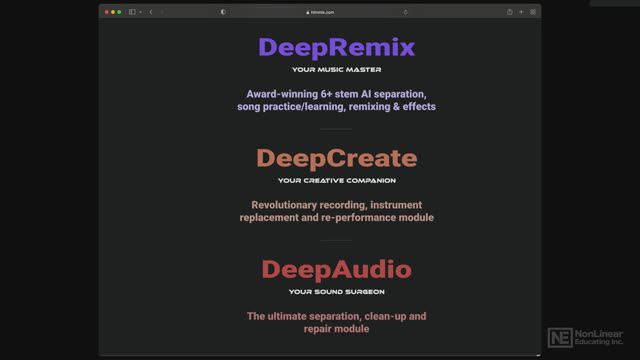Click the DeepRemix heading
Screen dimensions: 640x360
337,47
